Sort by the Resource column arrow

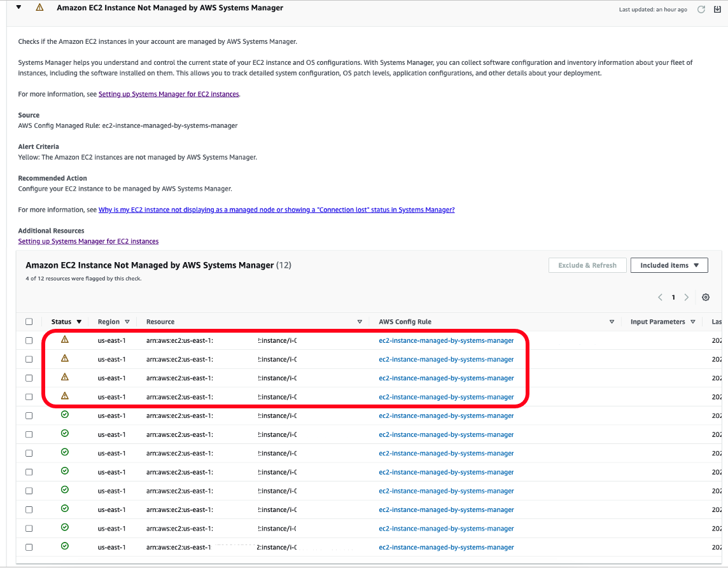pyautogui.click(x=360, y=322)
